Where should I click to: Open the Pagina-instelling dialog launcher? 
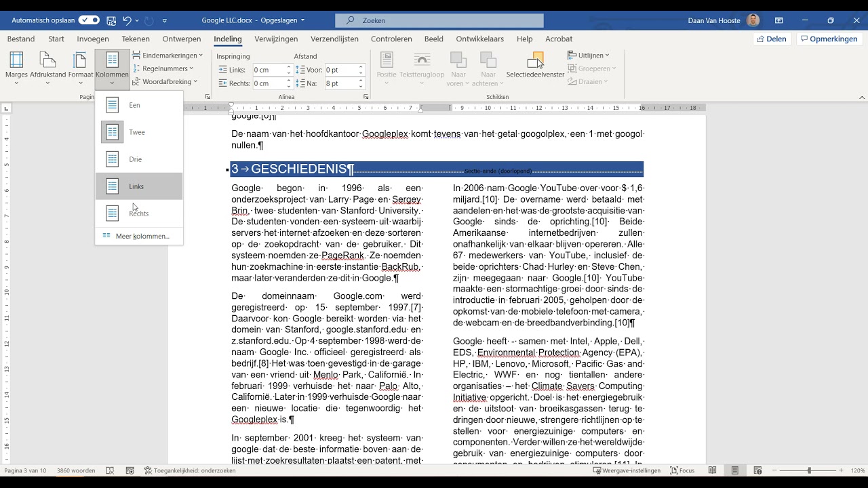pos(208,97)
